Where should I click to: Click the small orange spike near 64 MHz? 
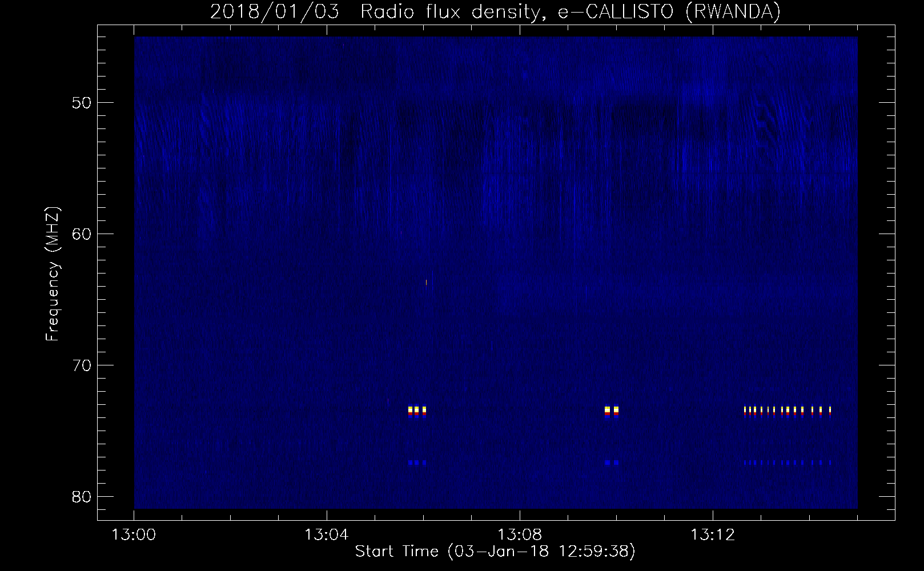tap(426, 282)
